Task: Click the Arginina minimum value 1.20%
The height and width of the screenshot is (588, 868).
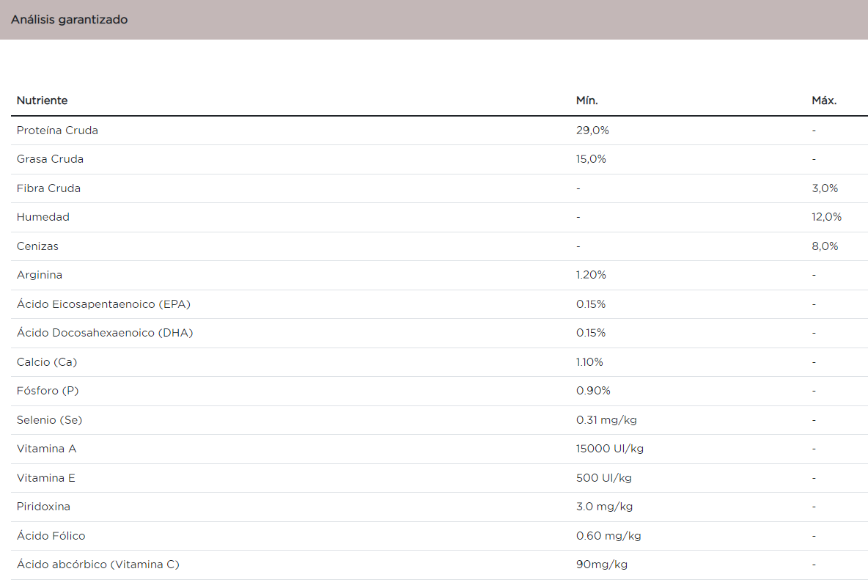Action: 591,275
